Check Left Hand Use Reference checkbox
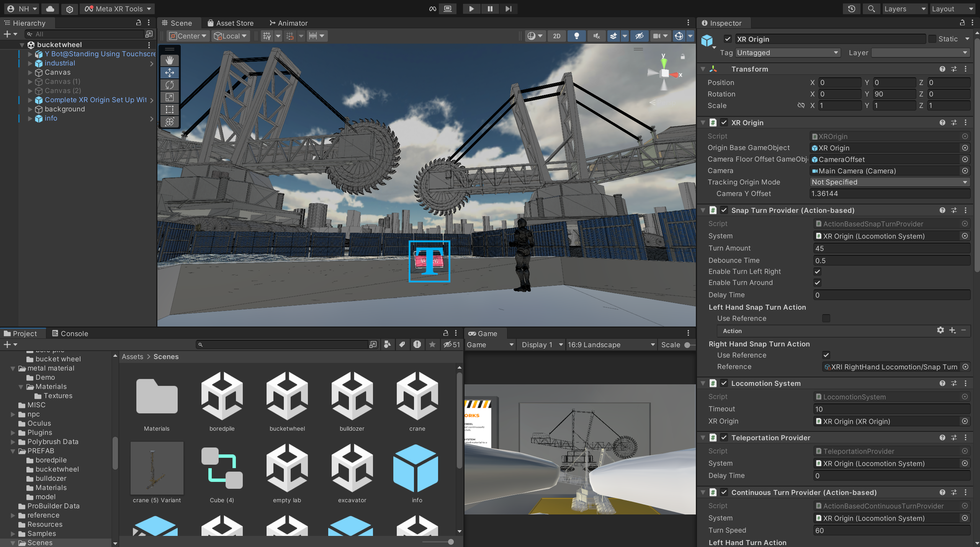Viewport: 980px width, 547px height. (826, 318)
